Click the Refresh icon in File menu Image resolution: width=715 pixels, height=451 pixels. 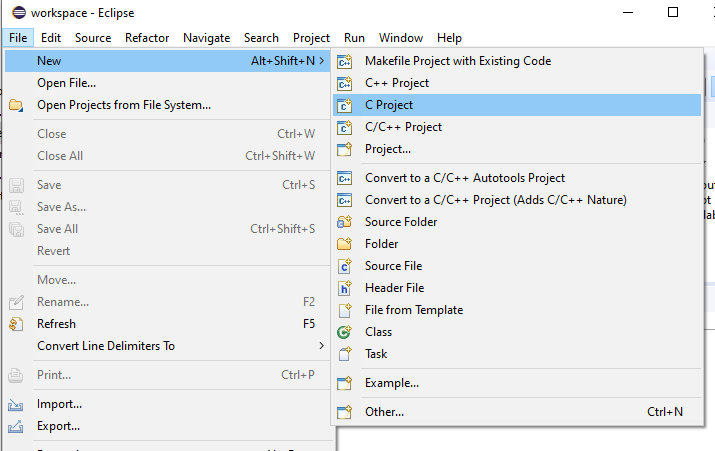point(16,324)
